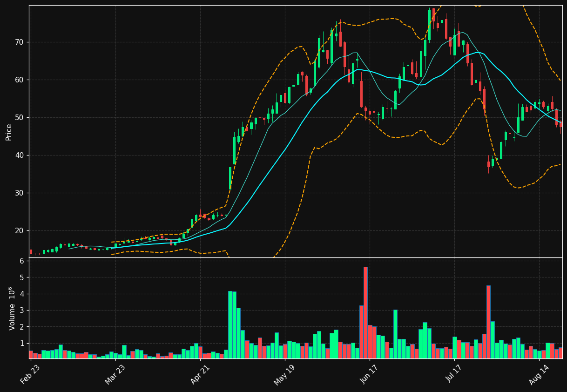Viewport: 567px width, 392px height.
Task: Click the Volume axis title
Action: pos(12,308)
